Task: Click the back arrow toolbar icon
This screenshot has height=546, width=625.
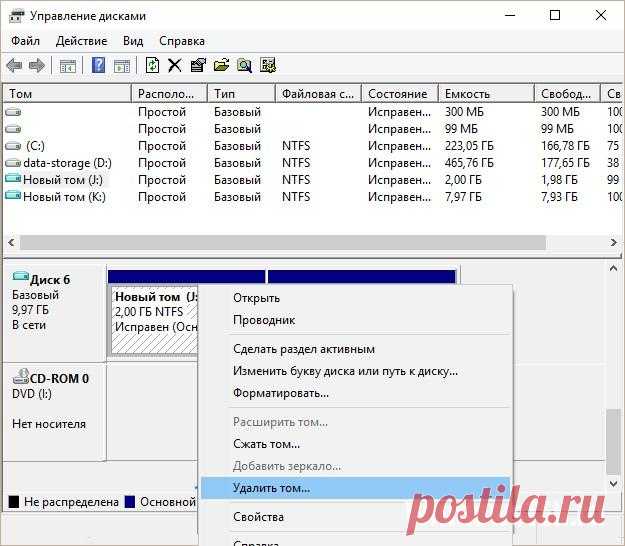Action: pos(14,66)
